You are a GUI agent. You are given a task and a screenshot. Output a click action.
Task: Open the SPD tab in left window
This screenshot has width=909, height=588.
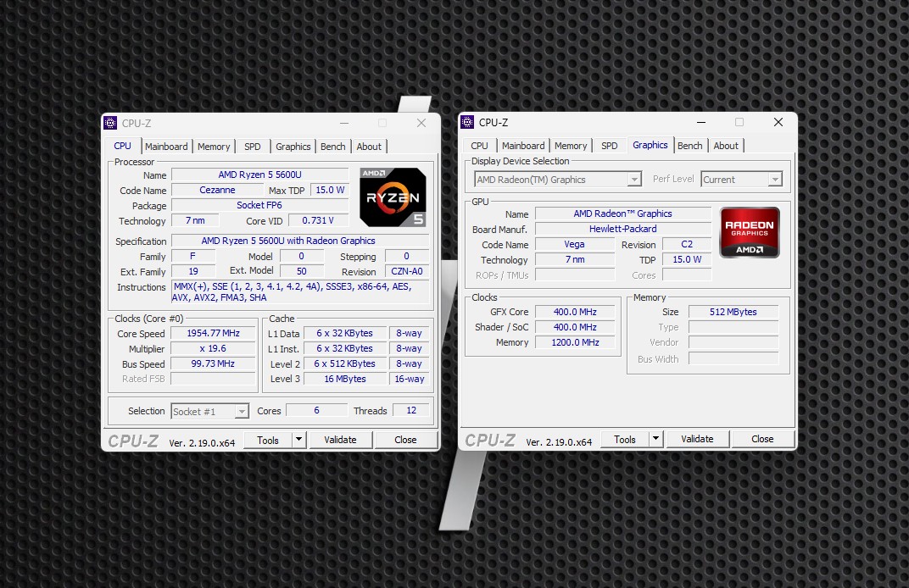(252, 147)
